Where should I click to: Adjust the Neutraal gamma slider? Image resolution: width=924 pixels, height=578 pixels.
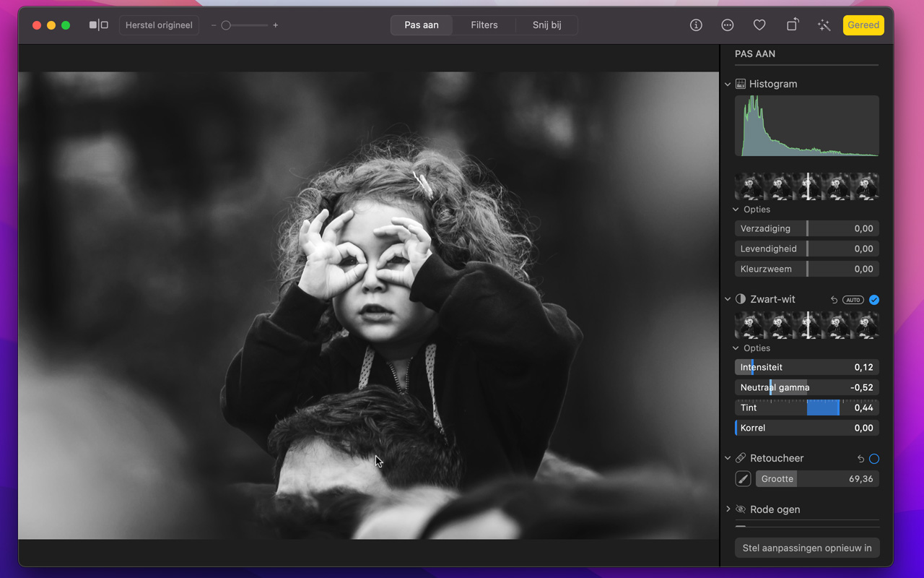click(x=771, y=388)
